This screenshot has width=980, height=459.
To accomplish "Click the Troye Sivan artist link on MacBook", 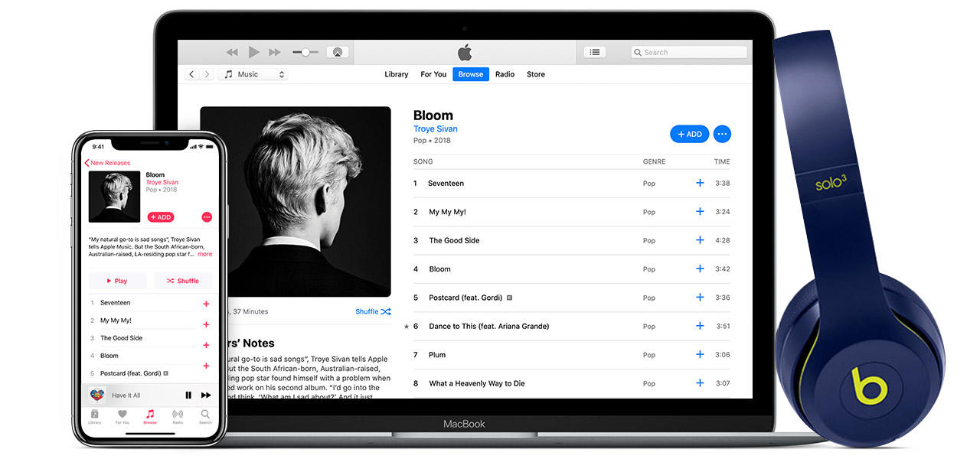I will pyautogui.click(x=436, y=129).
